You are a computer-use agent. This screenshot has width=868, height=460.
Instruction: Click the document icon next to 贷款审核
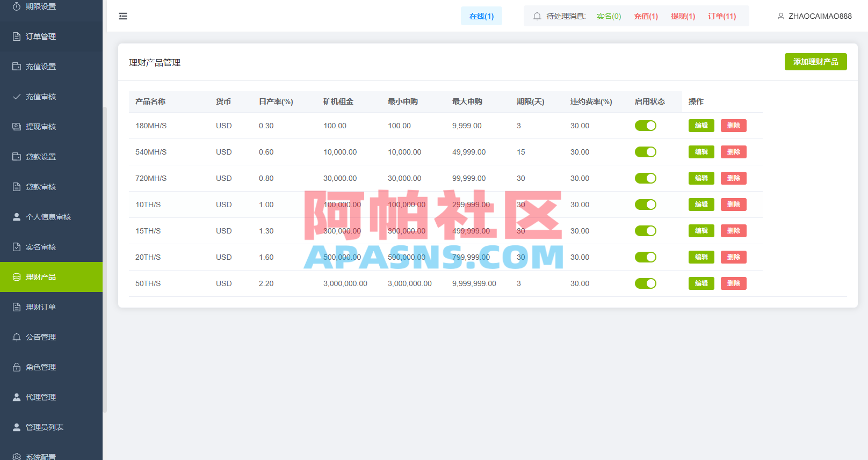click(17, 187)
